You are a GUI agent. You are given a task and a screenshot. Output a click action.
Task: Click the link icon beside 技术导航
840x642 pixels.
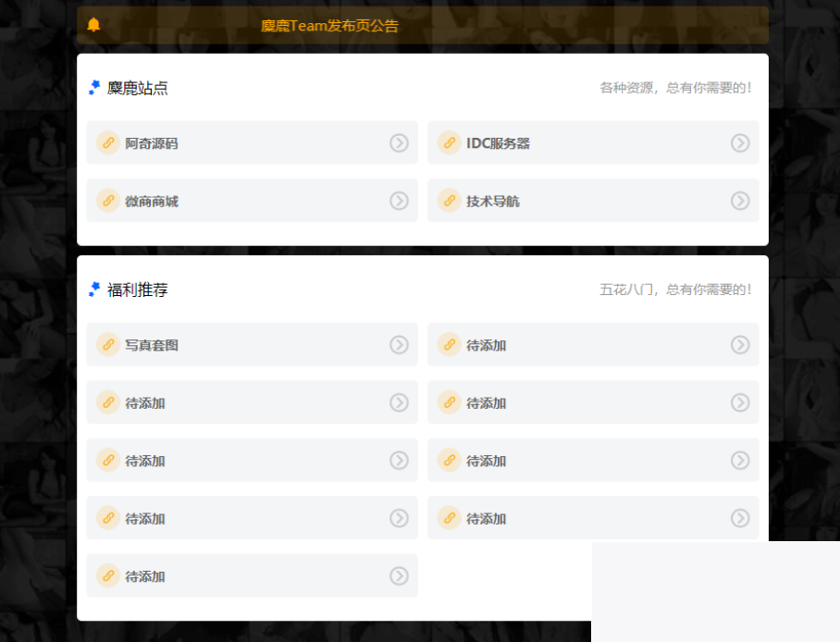[449, 201]
